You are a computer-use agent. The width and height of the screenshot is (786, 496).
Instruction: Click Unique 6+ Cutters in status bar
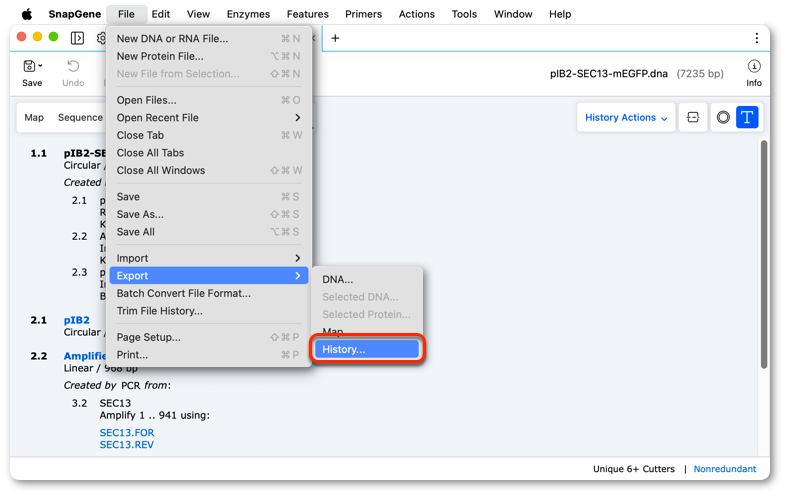634,469
